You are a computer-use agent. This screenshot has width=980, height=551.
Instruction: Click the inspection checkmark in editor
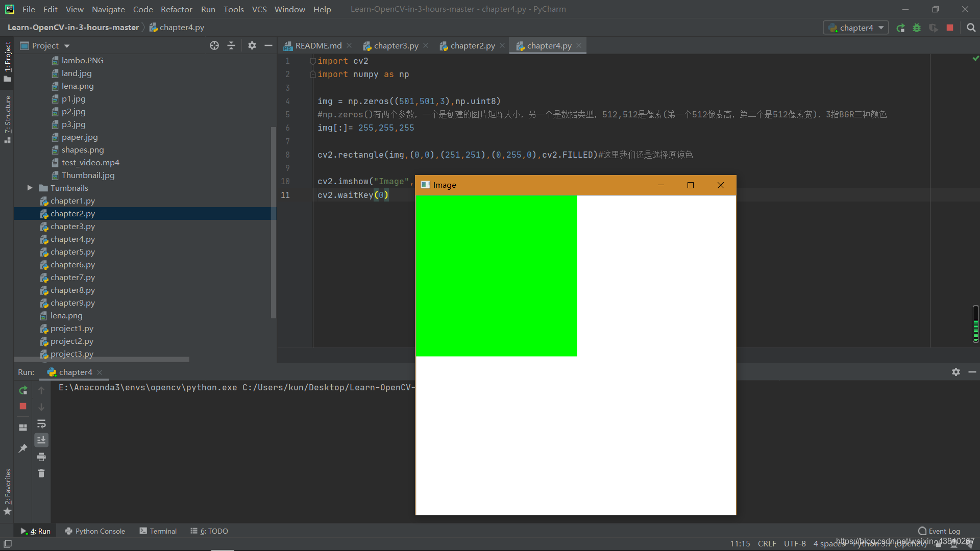[975, 59]
